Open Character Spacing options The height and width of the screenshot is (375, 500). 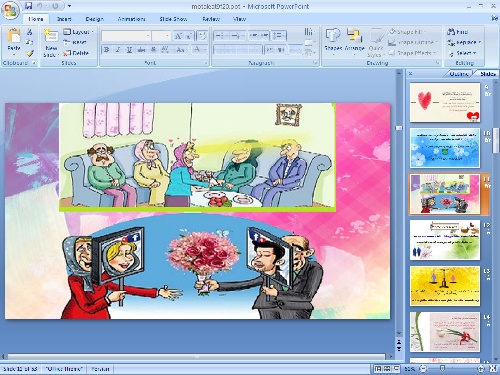tap(166, 50)
